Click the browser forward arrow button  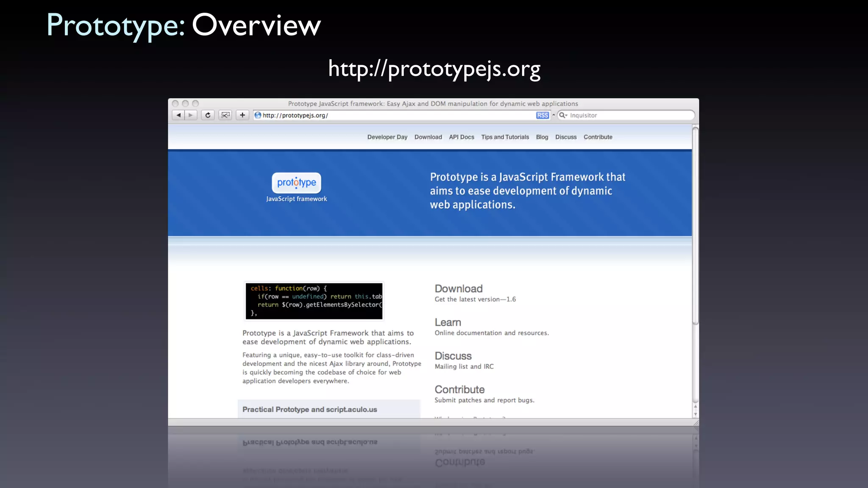click(191, 115)
